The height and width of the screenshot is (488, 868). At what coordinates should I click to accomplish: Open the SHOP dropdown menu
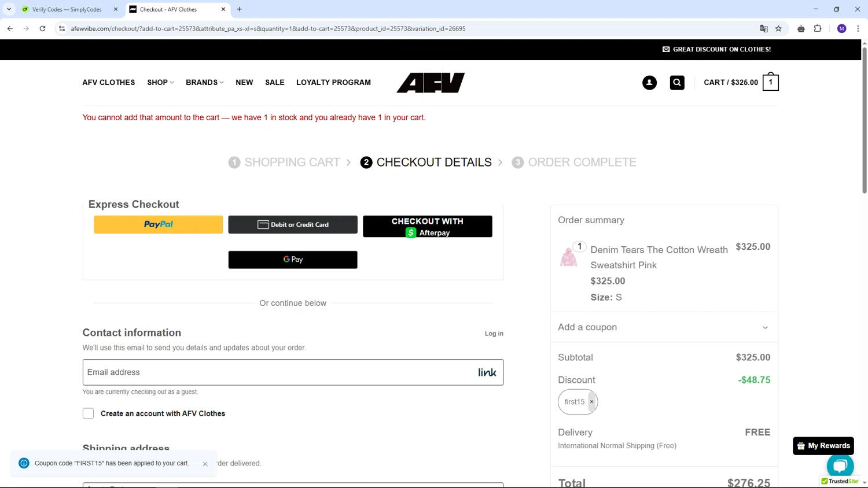tap(160, 83)
